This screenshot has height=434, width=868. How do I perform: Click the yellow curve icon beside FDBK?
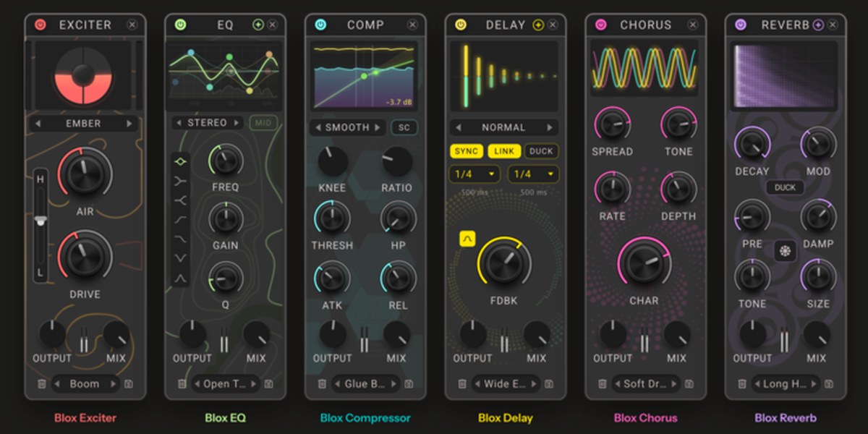(x=467, y=239)
